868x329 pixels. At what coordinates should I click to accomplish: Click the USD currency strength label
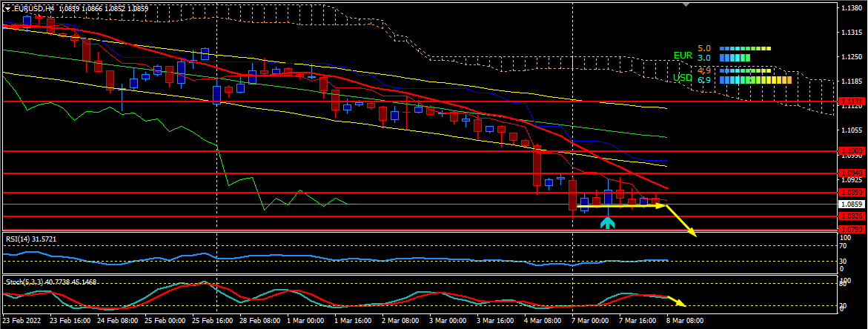pyautogui.click(x=682, y=78)
